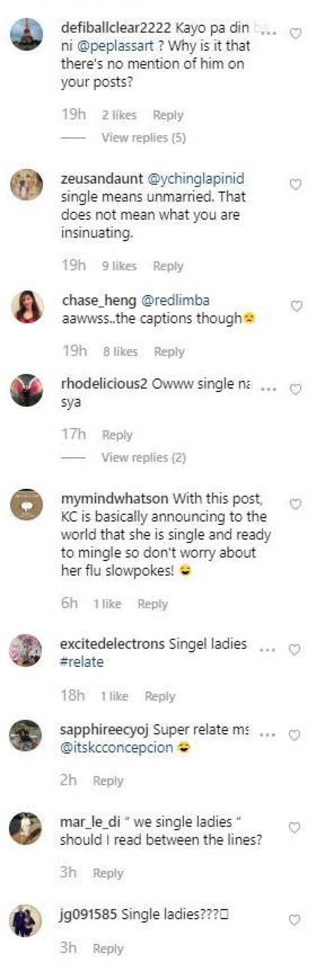This screenshot has width=325, height=980.
Task: Like excitedelectrons' Singel ladies comment
Action: [x=294, y=650]
